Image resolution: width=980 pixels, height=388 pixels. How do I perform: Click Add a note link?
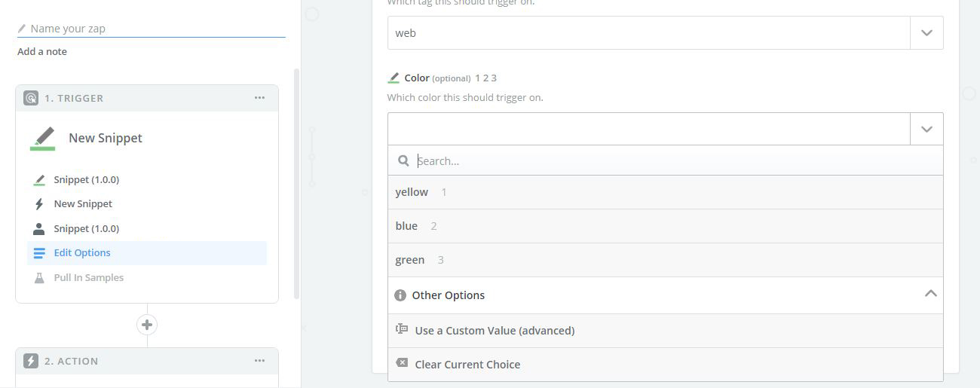[42, 52]
